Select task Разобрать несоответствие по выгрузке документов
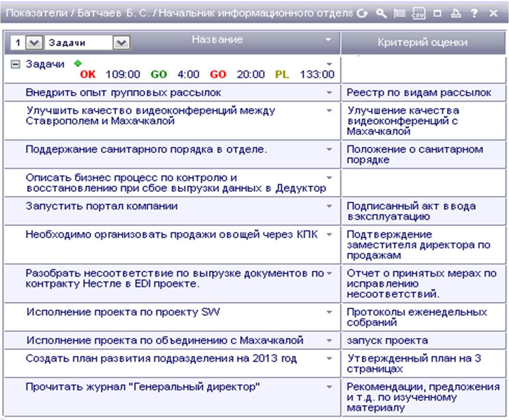 175,278
